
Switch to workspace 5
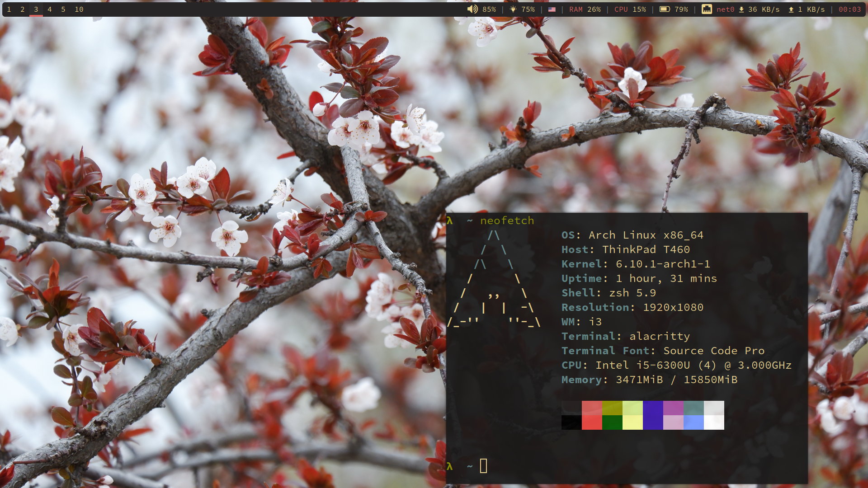63,9
